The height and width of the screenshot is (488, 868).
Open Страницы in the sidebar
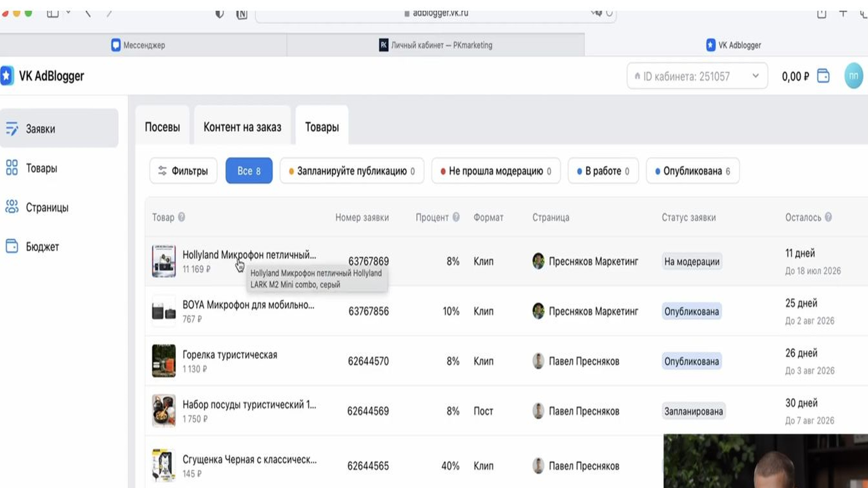[x=59, y=207]
